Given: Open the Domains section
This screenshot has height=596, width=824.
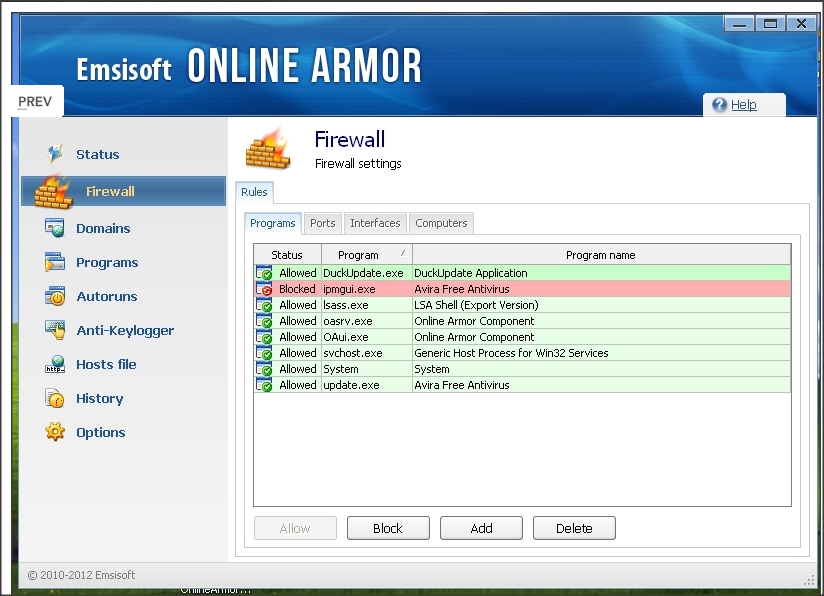Looking at the screenshot, I should pos(103,228).
